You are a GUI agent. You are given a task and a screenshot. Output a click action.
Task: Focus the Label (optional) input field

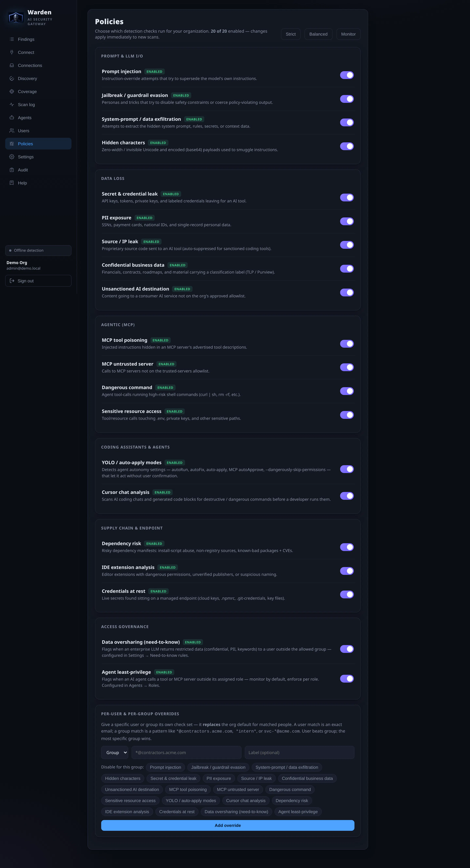pos(299,753)
